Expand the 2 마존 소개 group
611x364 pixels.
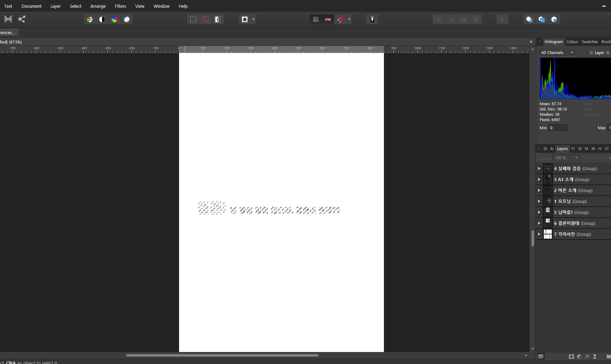click(x=539, y=190)
